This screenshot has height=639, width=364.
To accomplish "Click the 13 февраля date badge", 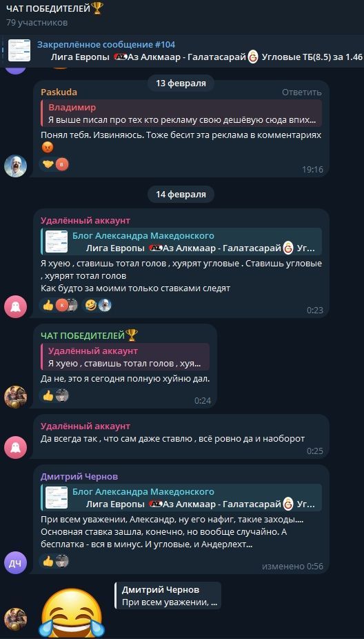I will click(181, 83).
